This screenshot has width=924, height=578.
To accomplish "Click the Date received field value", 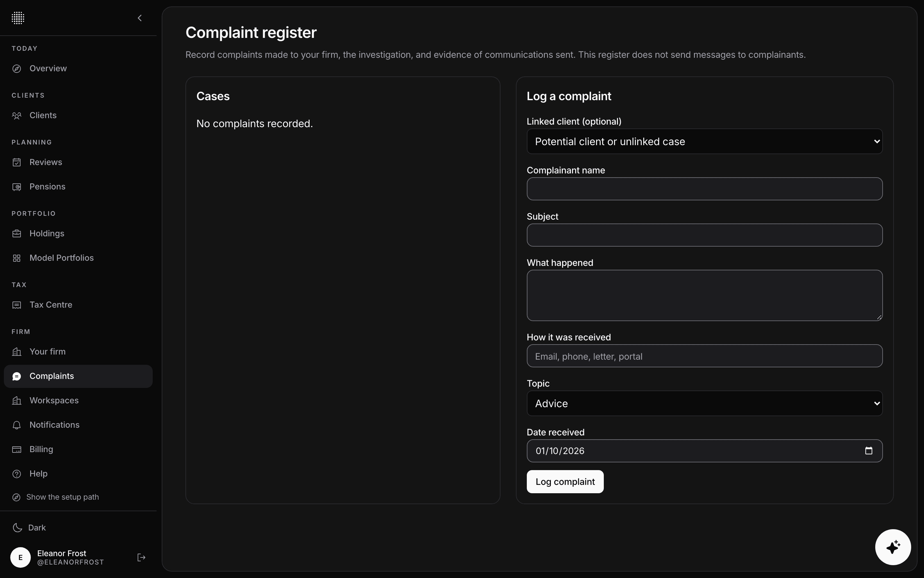I will click(560, 451).
